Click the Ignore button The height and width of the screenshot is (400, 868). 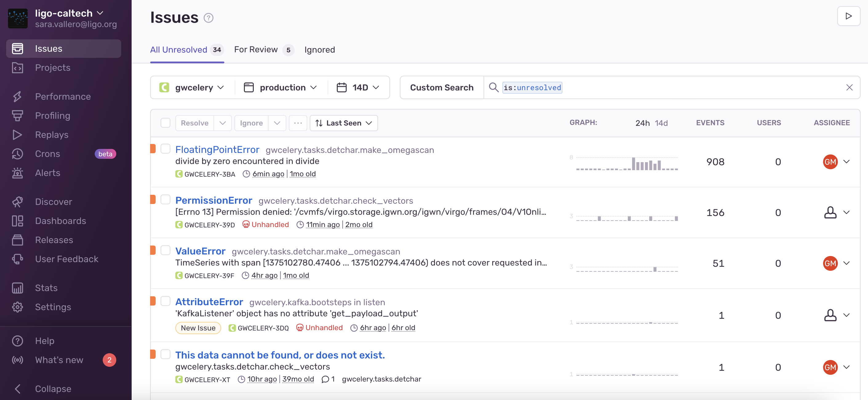pos(251,123)
